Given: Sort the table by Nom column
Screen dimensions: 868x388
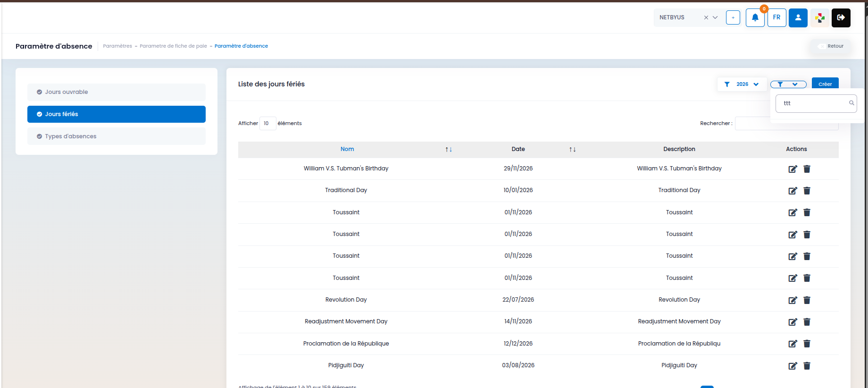Looking at the screenshot, I should (x=347, y=149).
